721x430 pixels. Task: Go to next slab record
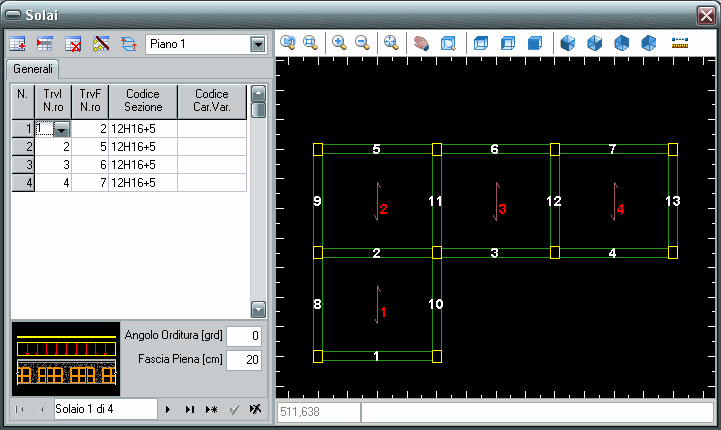[167, 409]
